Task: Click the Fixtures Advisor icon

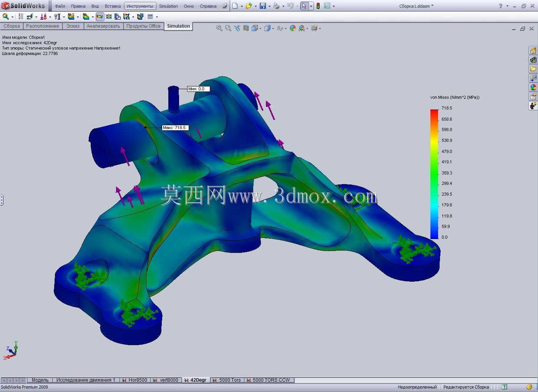Action: 30,17
